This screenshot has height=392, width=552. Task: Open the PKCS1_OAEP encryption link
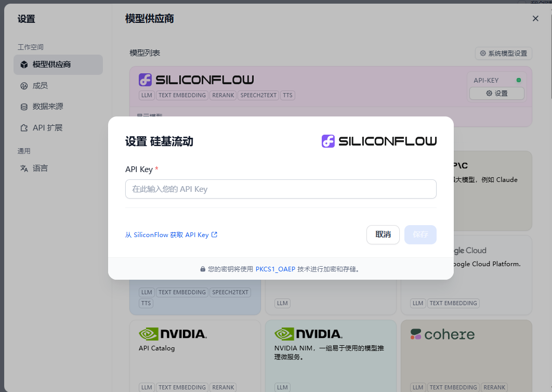click(x=275, y=269)
